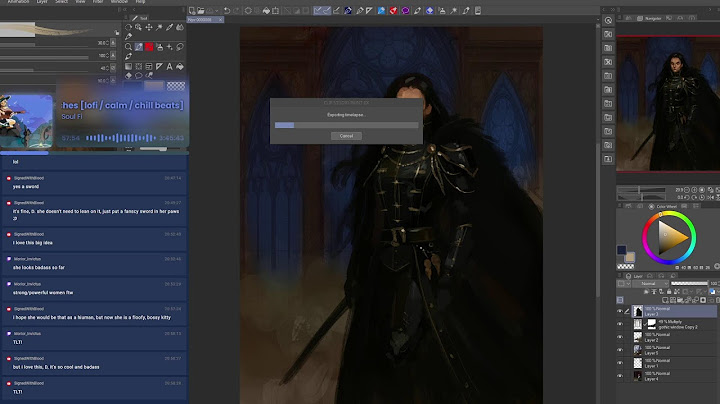Viewport: 720px width, 404px height.
Task: Hide Layer 3 with its eye icon
Action: pyautogui.click(x=620, y=311)
